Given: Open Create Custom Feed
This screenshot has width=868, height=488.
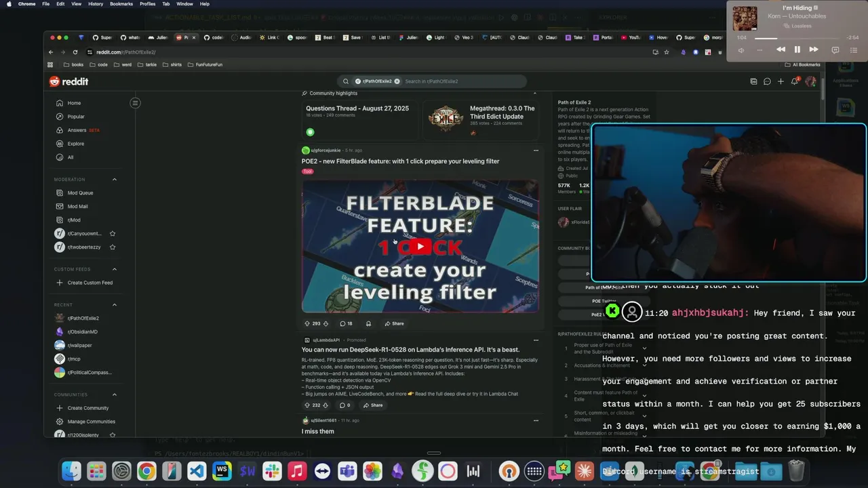Looking at the screenshot, I should [x=85, y=283].
